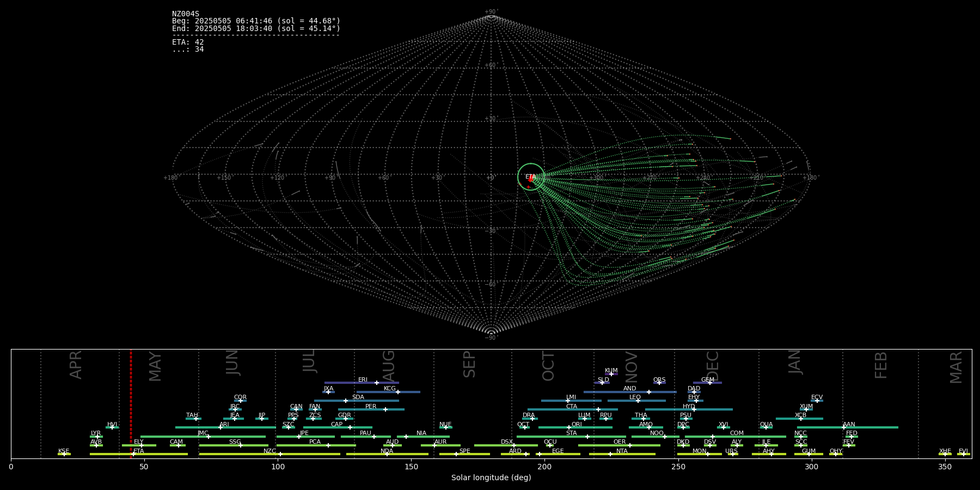
Task: Click the '...: 34' count text
Action: pos(188,49)
